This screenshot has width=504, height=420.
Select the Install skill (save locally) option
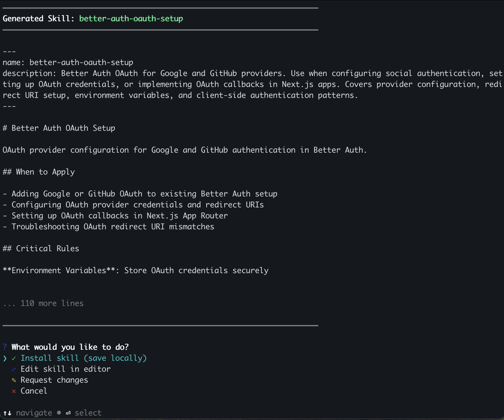click(83, 358)
